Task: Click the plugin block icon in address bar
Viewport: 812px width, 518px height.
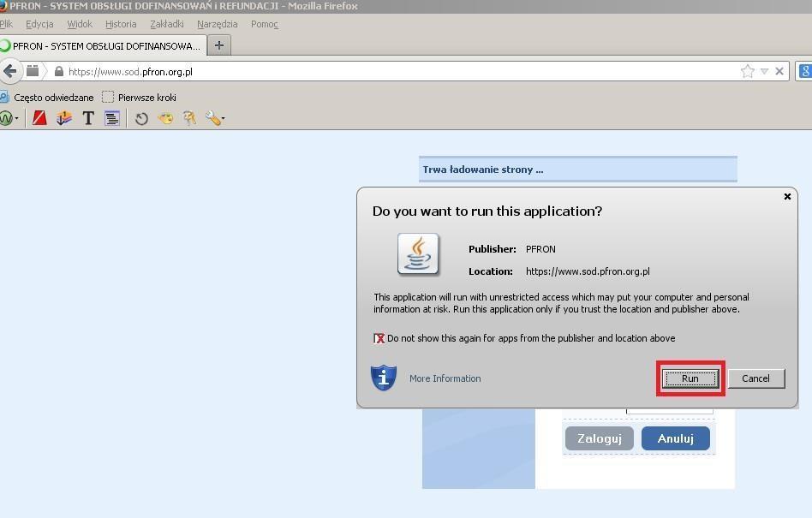Action: click(33, 71)
